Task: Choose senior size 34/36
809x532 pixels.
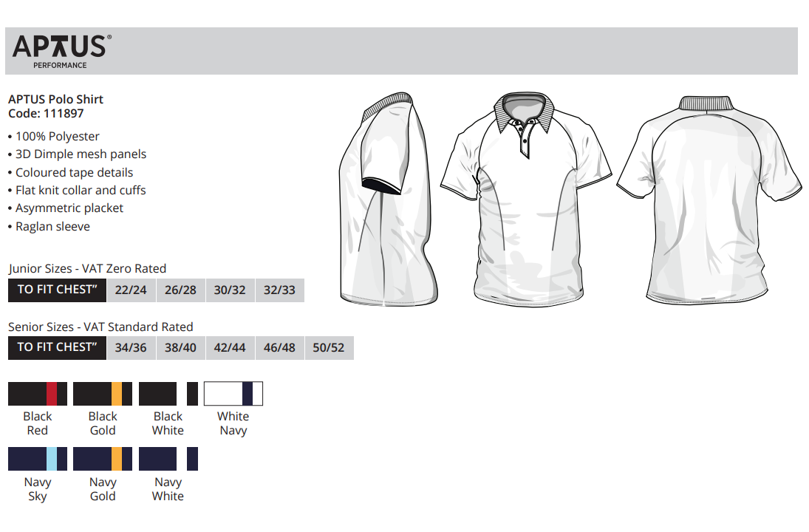Action: pos(131,348)
